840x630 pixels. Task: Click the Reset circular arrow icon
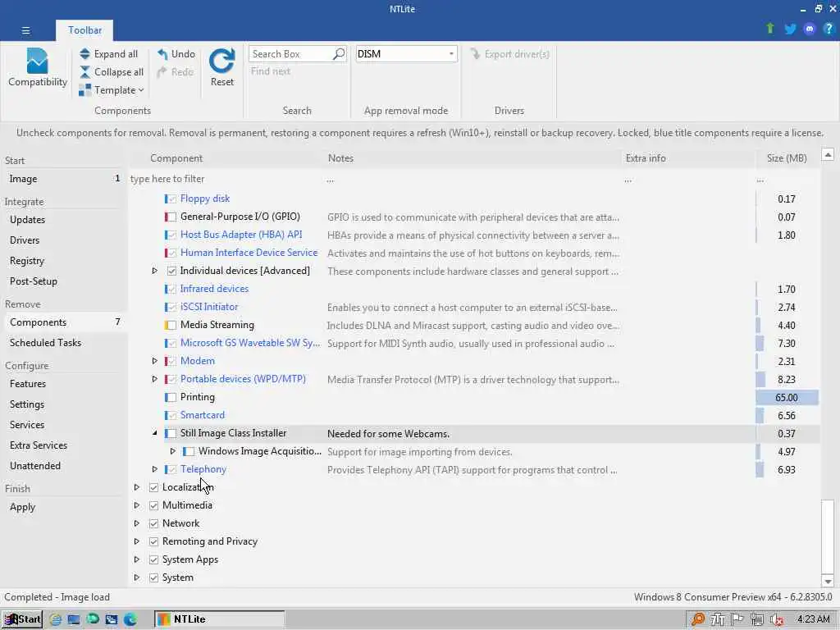(x=221, y=61)
